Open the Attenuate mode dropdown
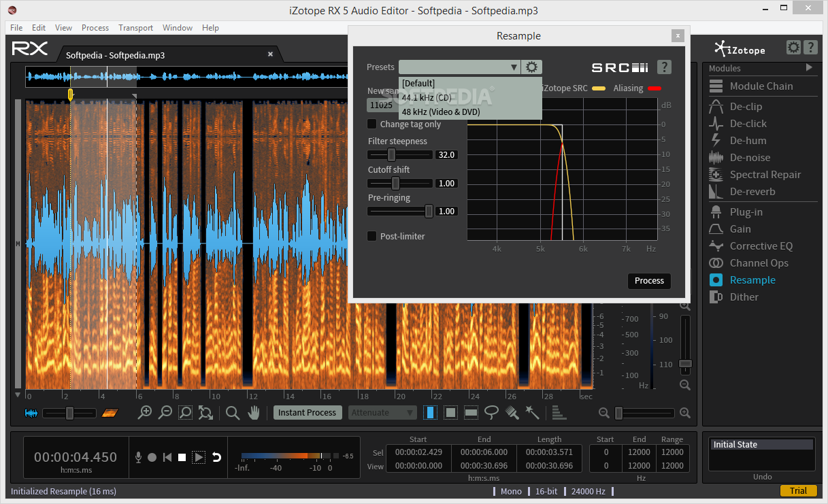Image resolution: width=828 pixels, height=504 pixels. click(x=383, y=412)
